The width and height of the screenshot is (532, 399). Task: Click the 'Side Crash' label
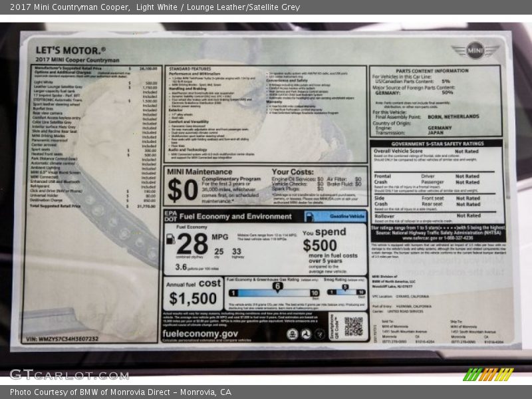pyautogui.click(x=380, y=201)
